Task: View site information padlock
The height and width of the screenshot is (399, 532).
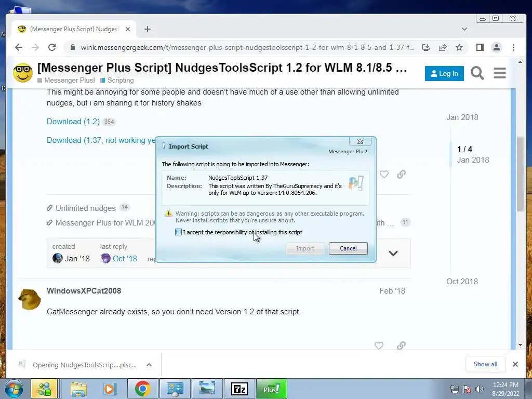Action: 72,47
